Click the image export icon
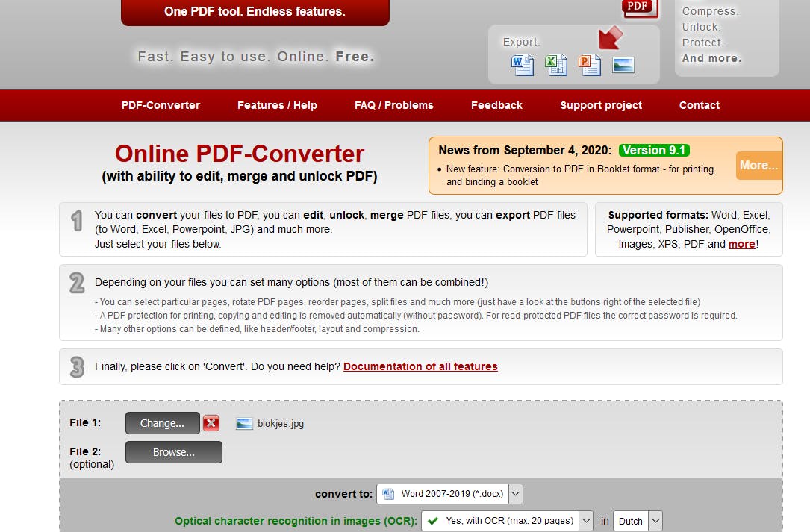Viewport: 810px width, 532px height. [623, 65]
